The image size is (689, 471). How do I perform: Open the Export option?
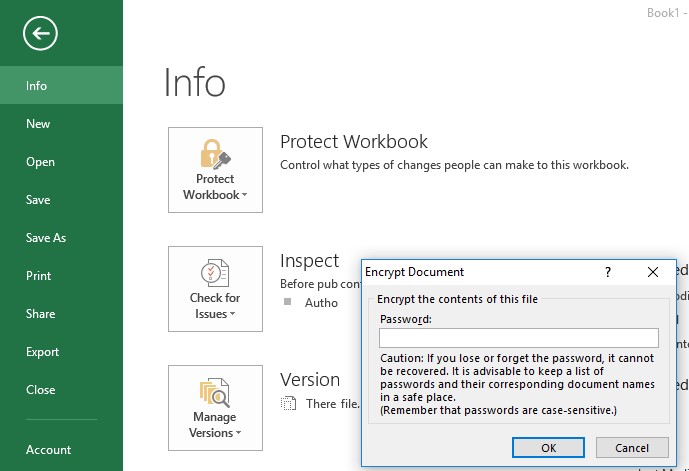[x=42, y=352]
